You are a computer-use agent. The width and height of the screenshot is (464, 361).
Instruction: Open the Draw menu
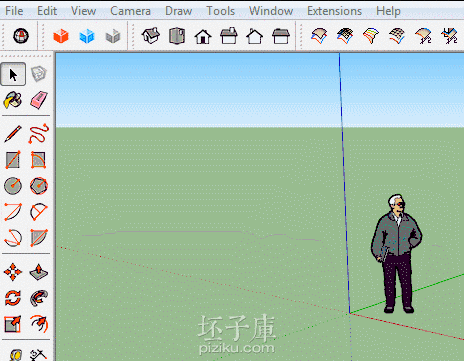click(x=178, y=11)
